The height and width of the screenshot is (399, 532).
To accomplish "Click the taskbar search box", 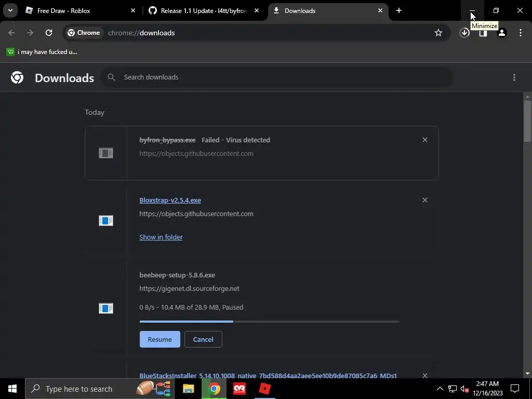I will [x=99, y=389].
